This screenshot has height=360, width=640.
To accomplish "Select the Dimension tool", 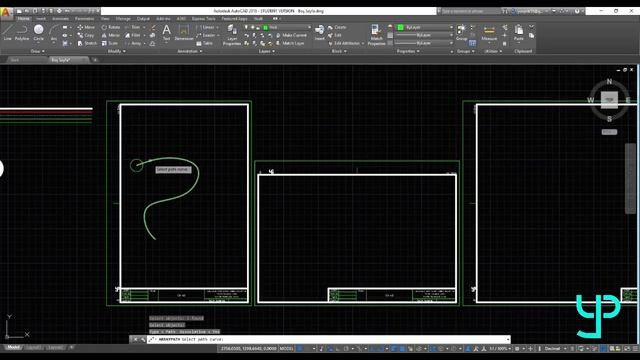I will (184, 32).
